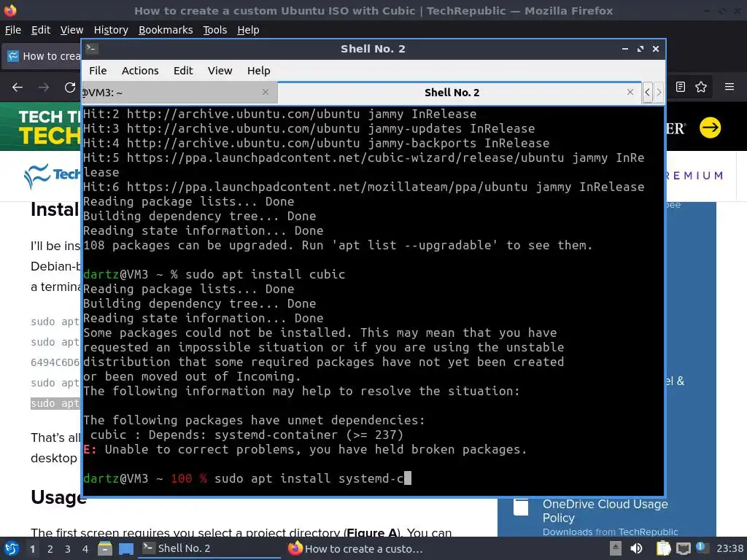Select Firefox 'How to create a custo...' taskbar entry
747x560 pixels.
355,548
